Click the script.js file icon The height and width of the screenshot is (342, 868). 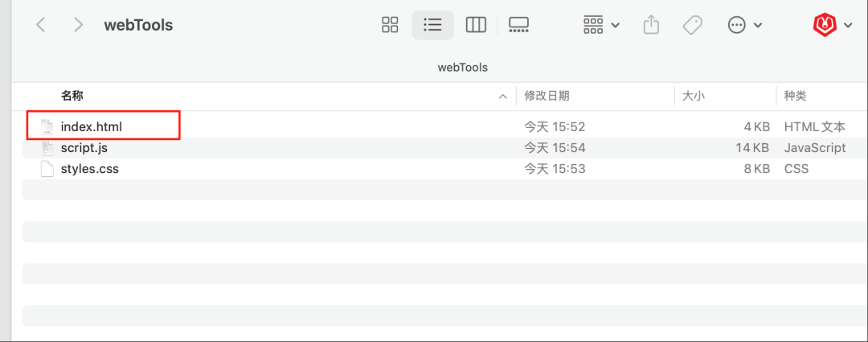click(47, 148)
